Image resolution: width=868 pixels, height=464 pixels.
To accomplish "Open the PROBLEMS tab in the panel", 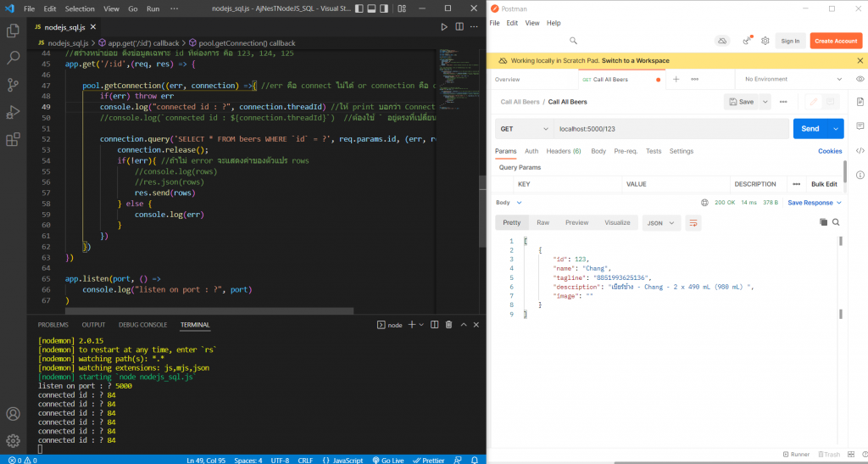I will [53, 325].
